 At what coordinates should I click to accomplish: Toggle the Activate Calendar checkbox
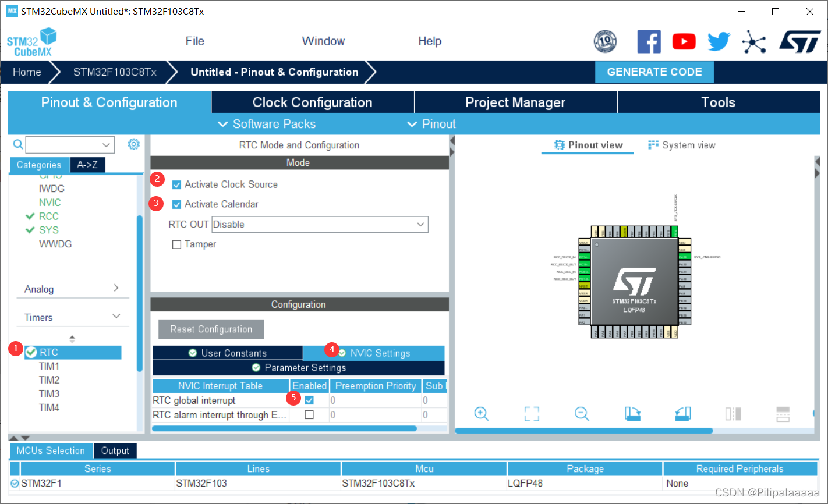(x=176, y=205)
